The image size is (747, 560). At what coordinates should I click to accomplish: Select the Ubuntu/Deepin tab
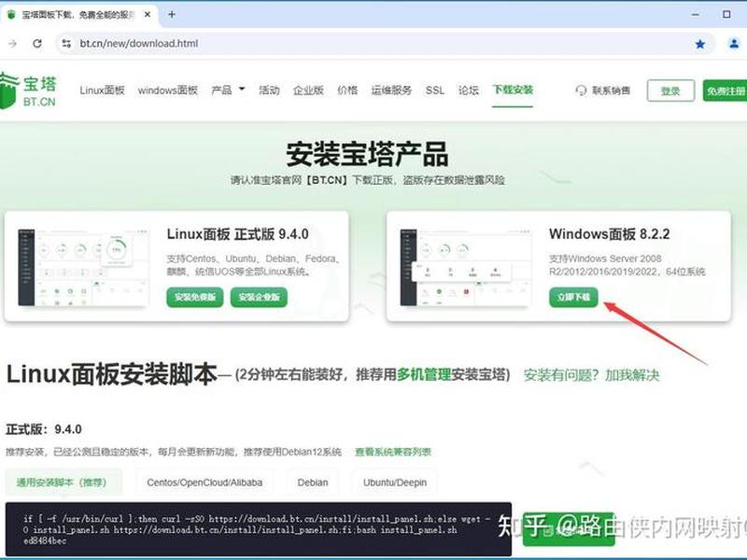(394, 483)
